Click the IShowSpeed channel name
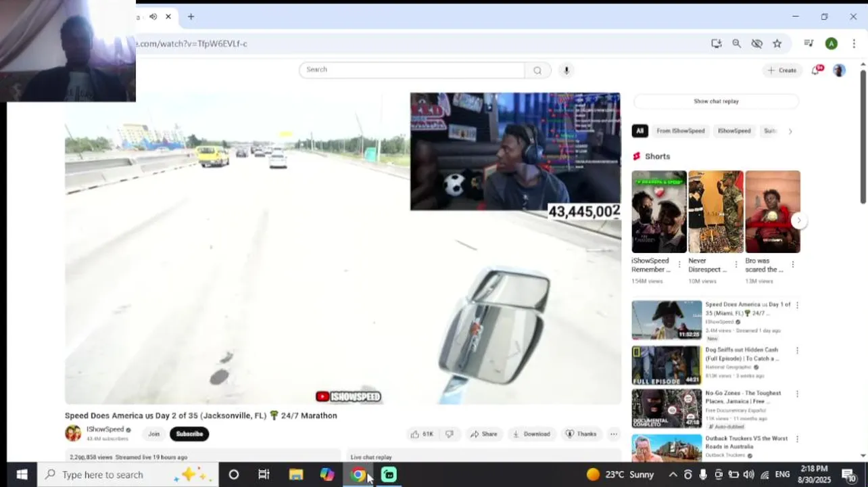Viewport: 868px width, 487px height. pyautogui.click(x=105, y=430)
